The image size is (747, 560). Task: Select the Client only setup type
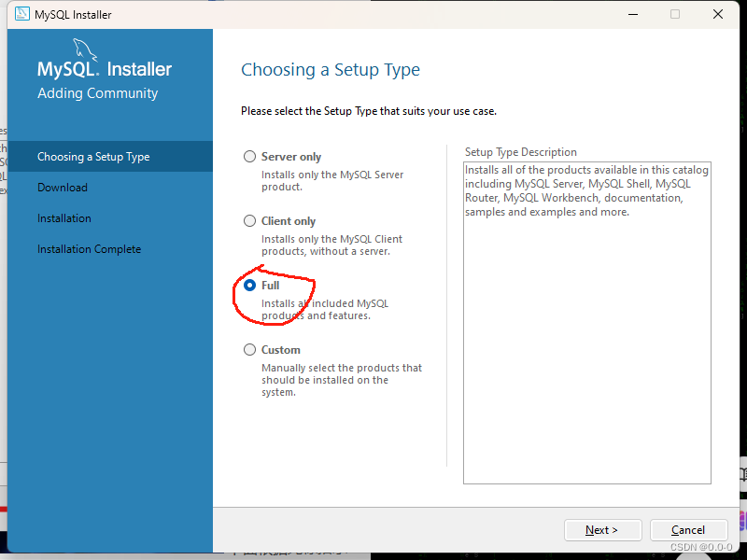tap(249, 221)
